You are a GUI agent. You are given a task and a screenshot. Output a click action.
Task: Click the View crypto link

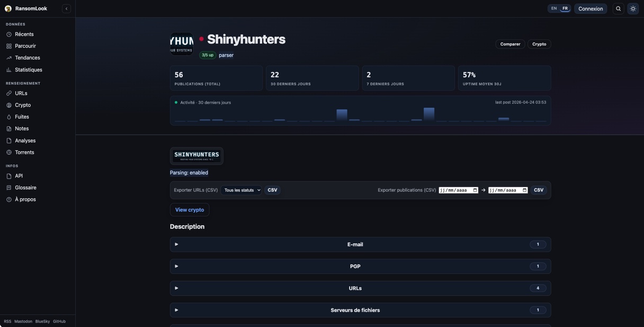click(x=190, y=210)
